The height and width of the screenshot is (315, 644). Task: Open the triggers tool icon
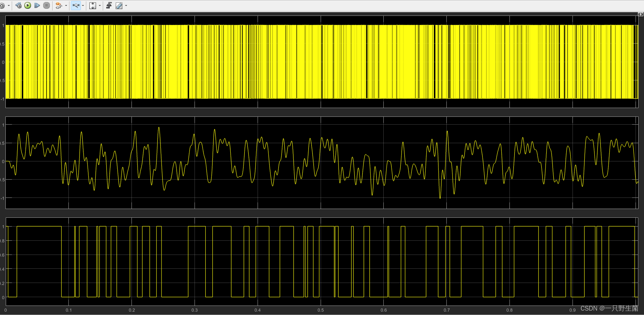(x=109, y=5)
